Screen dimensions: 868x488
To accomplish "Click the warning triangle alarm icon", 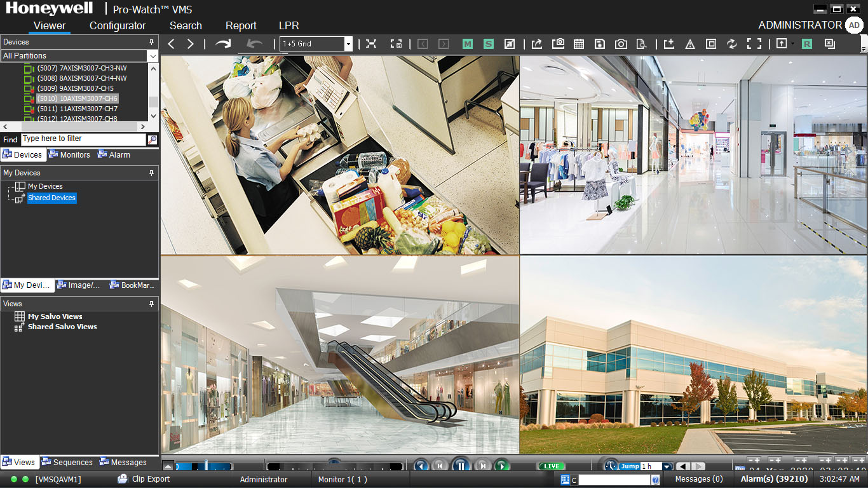I will 690,44.
